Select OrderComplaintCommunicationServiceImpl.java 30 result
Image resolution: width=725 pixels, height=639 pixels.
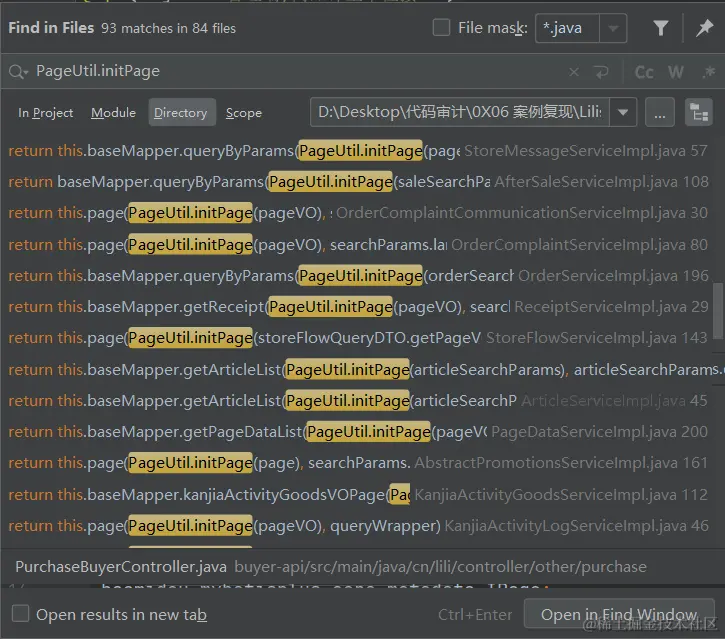[x=358, y=213]
